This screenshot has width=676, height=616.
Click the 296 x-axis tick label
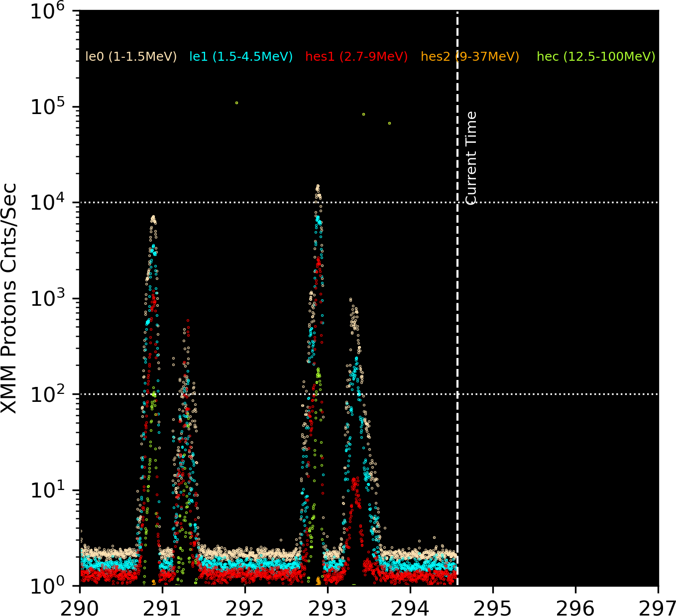coord(575,608)
